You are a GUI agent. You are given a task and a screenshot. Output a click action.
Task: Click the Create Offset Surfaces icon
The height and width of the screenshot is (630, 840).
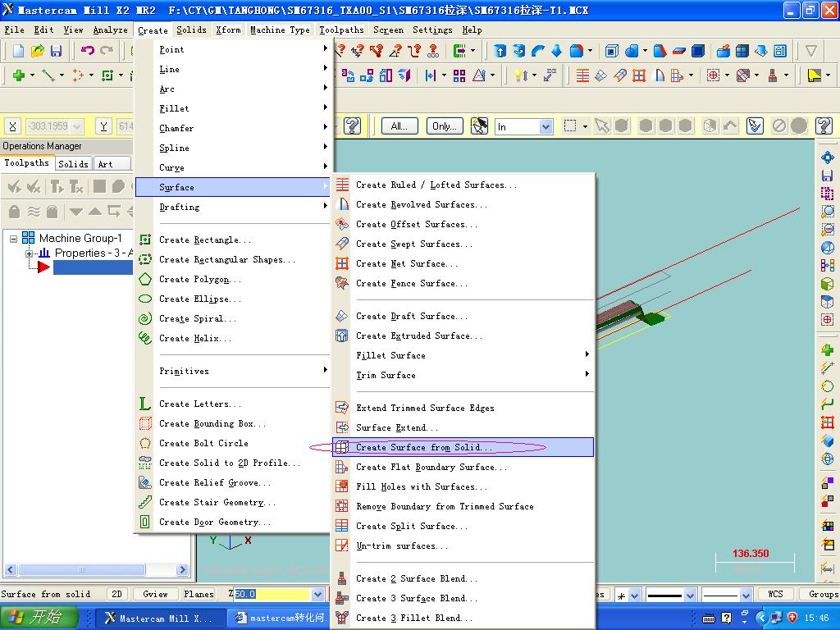[342, 224]
